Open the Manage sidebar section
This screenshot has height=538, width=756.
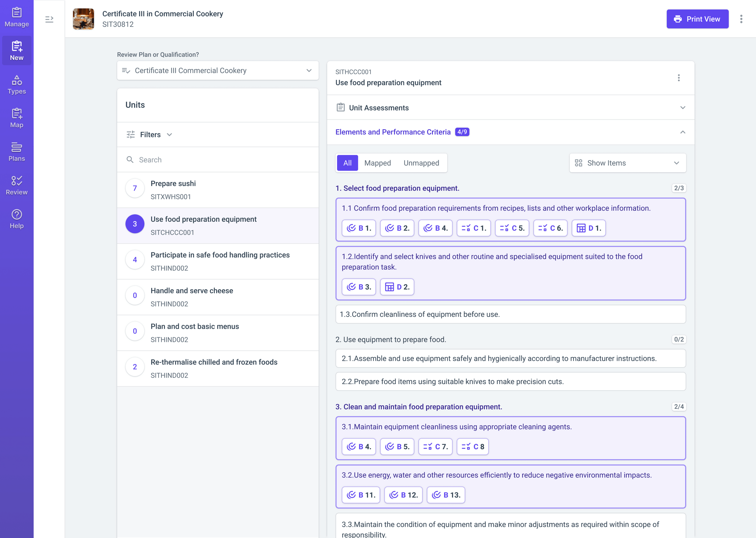pos(17,17)
